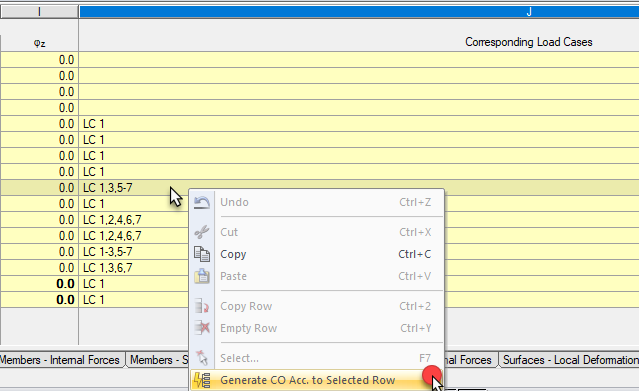Click the Undo arrow icon in context menu
The image size is (639, 391).
coord(202,202)
